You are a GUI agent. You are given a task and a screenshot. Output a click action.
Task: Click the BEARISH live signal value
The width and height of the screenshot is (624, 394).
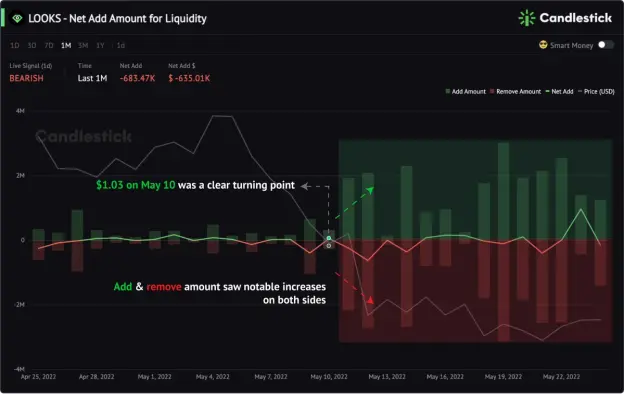[26, 78]
